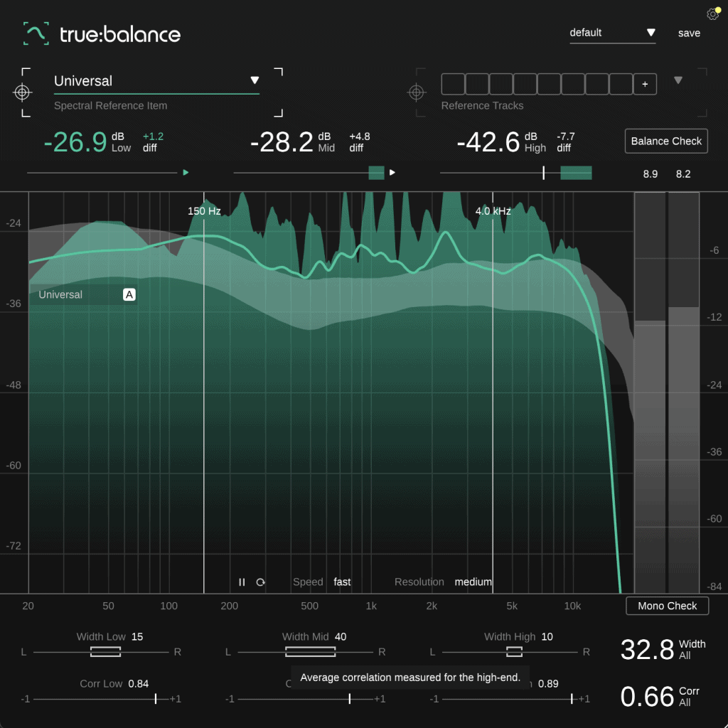Select the first empty reference track slot
The width and height of the screenshot is (728, 728).
pyautogui.click(x=453, y=84)
